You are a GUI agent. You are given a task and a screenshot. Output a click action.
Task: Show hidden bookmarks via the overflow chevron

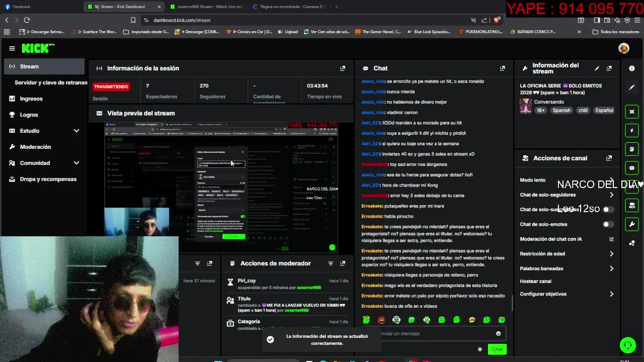[x=579, y=32]
